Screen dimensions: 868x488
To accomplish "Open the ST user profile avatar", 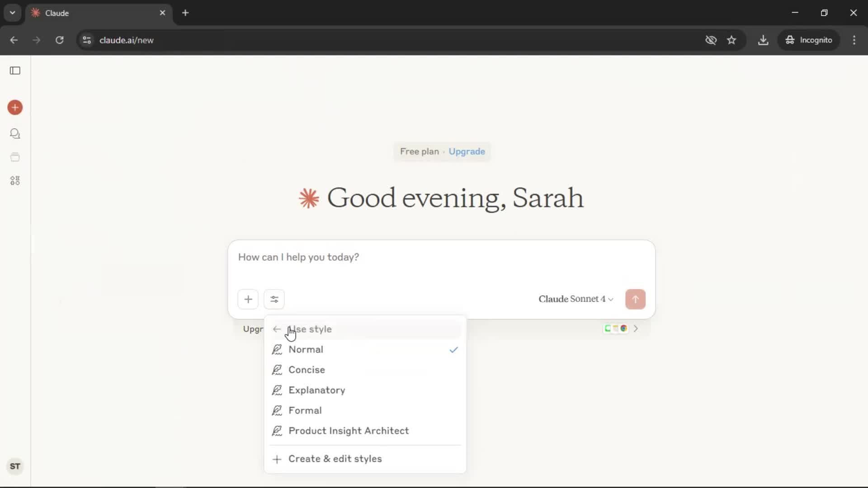I will 15,466.
